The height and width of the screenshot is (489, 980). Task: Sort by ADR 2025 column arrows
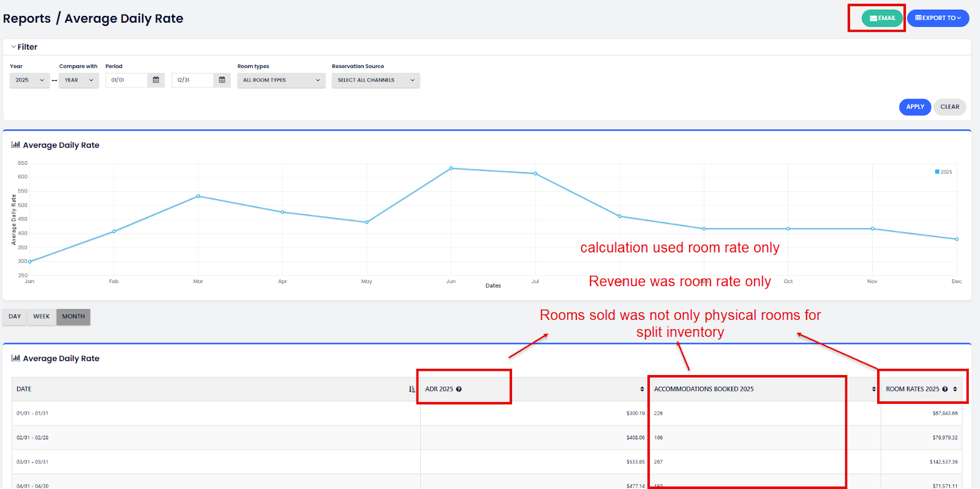(x=642, y=389)
